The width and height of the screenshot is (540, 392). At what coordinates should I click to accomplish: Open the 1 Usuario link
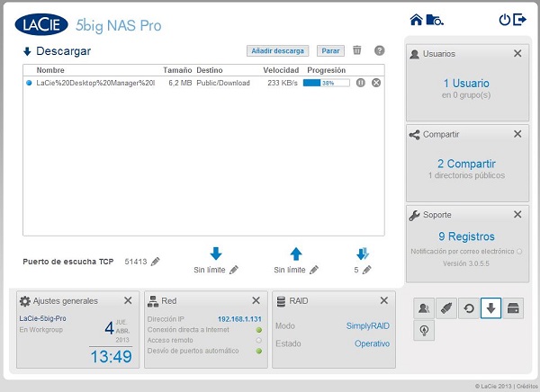click(x=466, y=83)
